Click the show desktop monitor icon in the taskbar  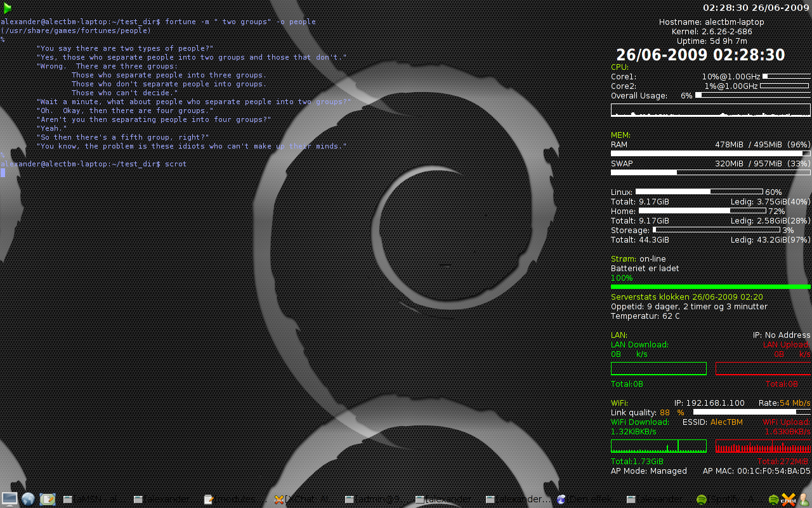coord(10,498)
